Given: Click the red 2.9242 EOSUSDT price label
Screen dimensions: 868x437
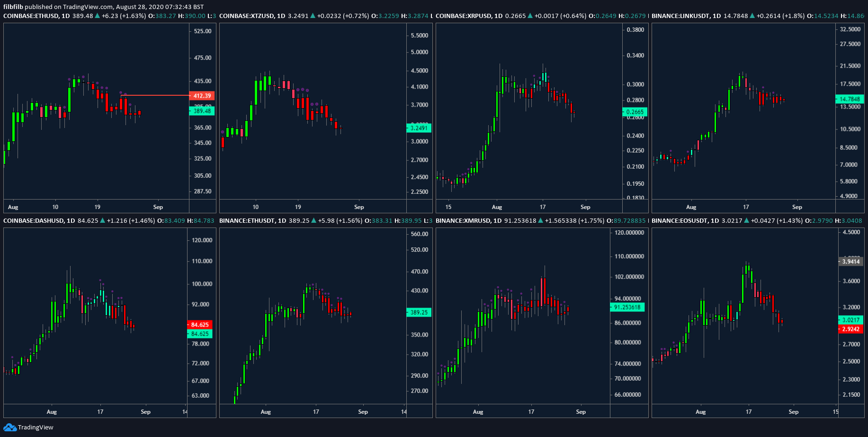Looking at the screenshot, I should click(x=851, y=329).
